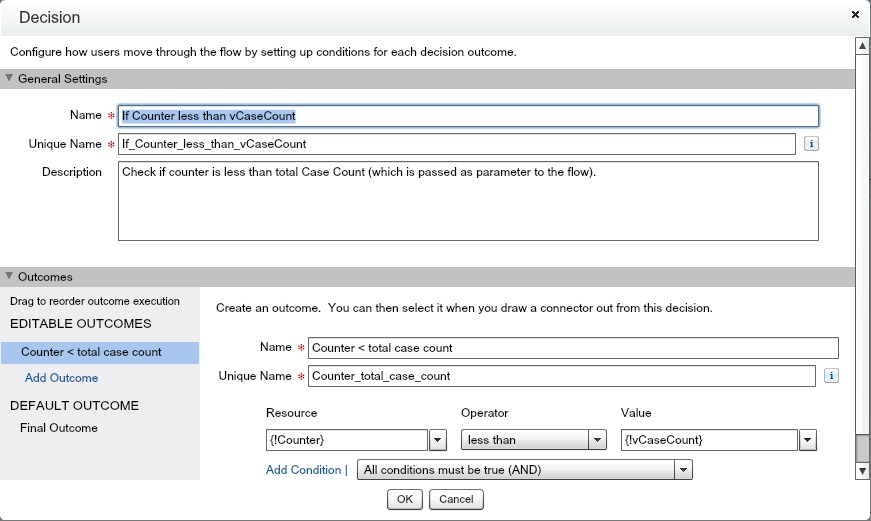The height and width of the screenshot is (521, 871).
Task: Click the info icon beside outcome Unique Name
Action: click(x=831, y=376)
